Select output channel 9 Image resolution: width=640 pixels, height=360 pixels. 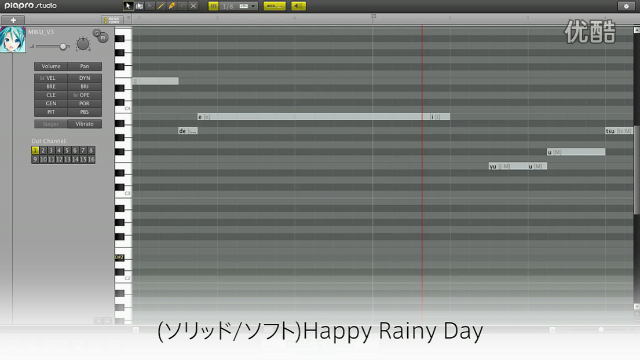[x=35, y=159]
